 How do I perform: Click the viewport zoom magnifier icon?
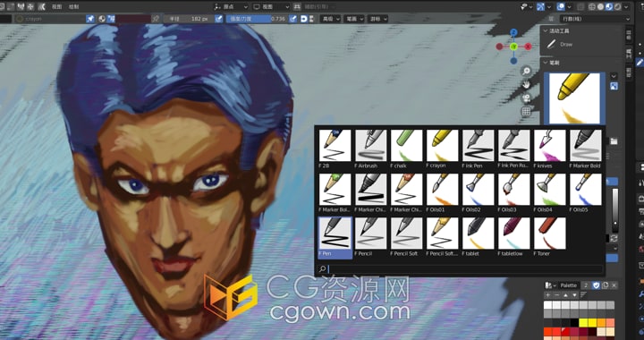[526, 72]
